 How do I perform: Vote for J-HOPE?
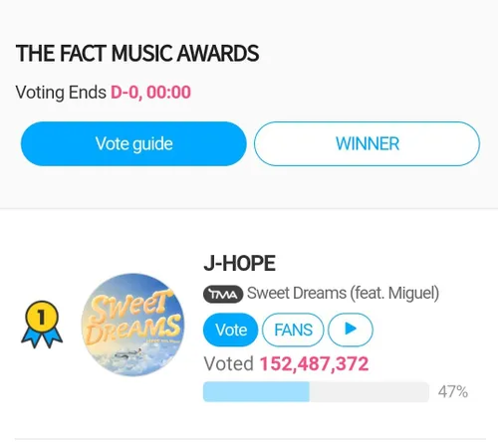click(x=231, y=330)
